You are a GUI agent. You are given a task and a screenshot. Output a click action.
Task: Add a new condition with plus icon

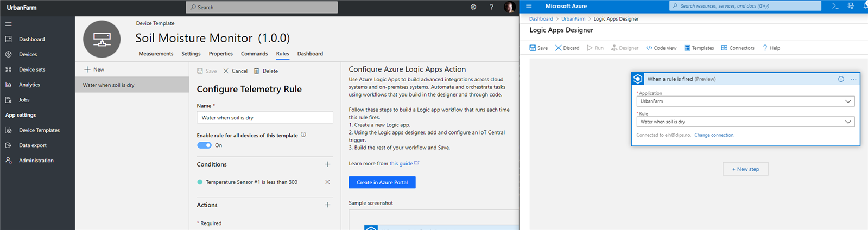[327, 164]
